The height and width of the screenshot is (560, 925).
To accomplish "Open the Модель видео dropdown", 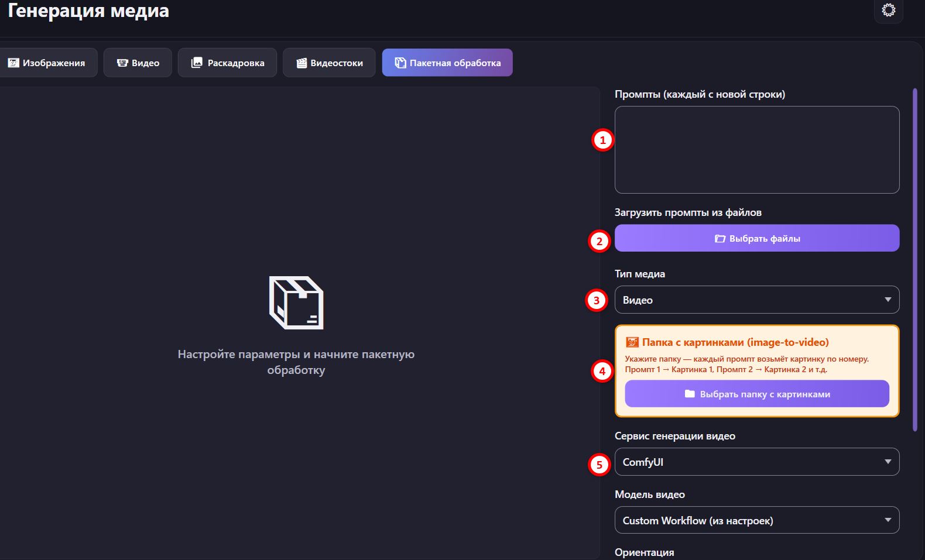I will coord(757,520).
